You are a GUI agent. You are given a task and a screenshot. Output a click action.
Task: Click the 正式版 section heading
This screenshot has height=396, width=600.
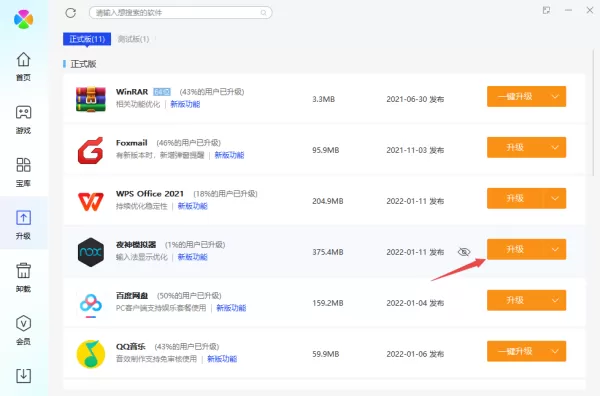[83, 64]
